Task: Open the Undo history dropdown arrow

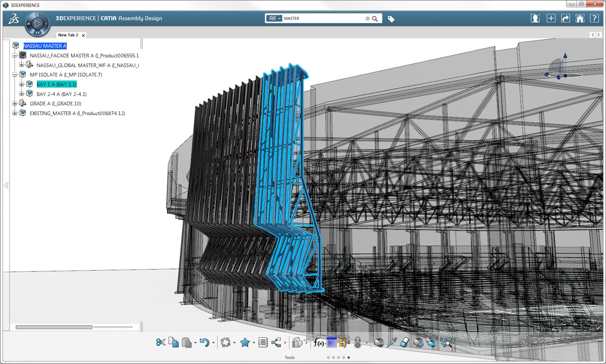Action: pyautogui.click(x=213, y=343)
